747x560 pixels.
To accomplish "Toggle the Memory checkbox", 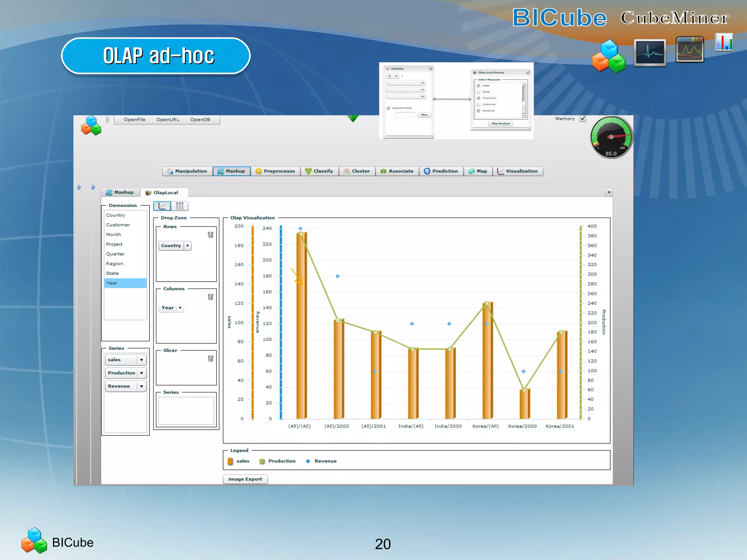I will 583,119.
